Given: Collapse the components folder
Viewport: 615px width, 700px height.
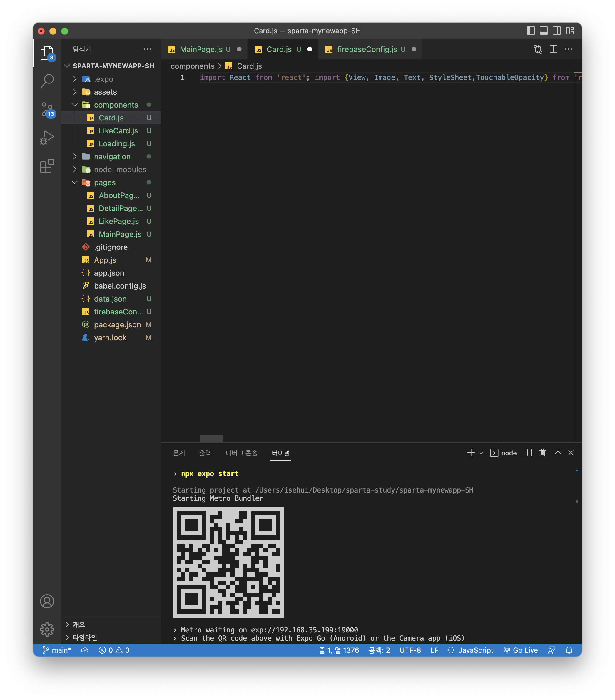Looking at the screenshot, I should (111, 105).
